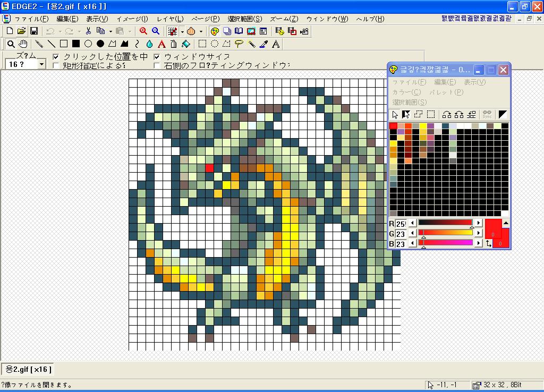Switch to the 용2.gif [x16] document tab

(x=28, y=369)
